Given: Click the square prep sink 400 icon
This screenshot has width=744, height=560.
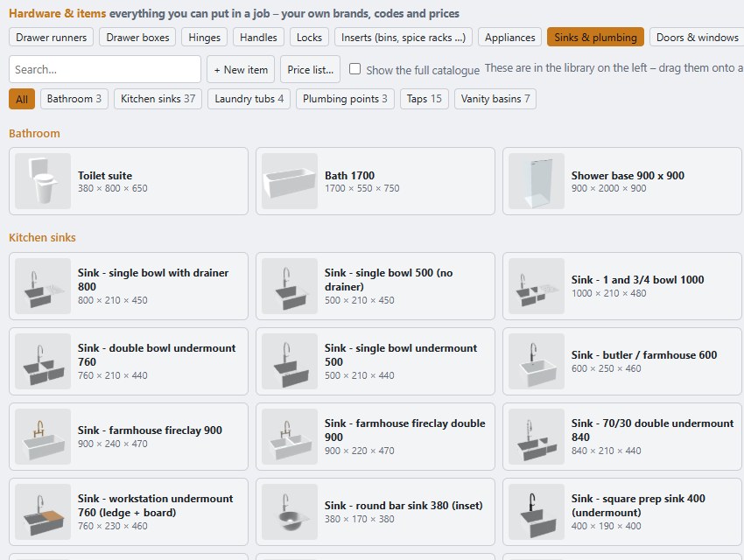Looking at the screenshot, I should 537,512.
